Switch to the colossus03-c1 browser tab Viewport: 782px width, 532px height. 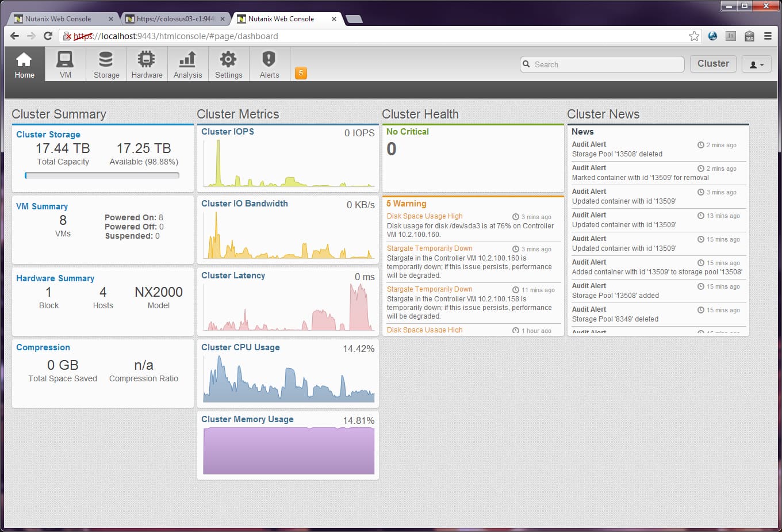point(175,19)
